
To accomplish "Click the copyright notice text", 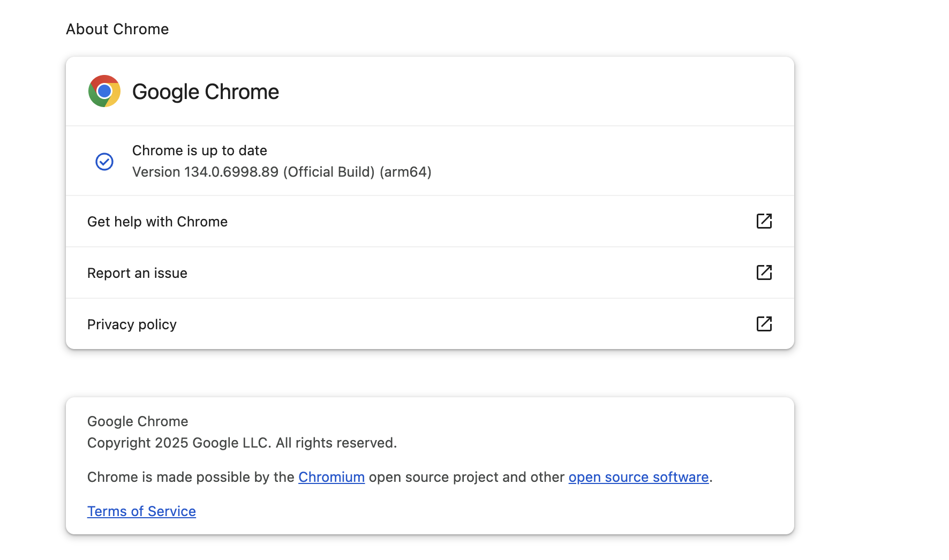I will [x=242, y=442].
